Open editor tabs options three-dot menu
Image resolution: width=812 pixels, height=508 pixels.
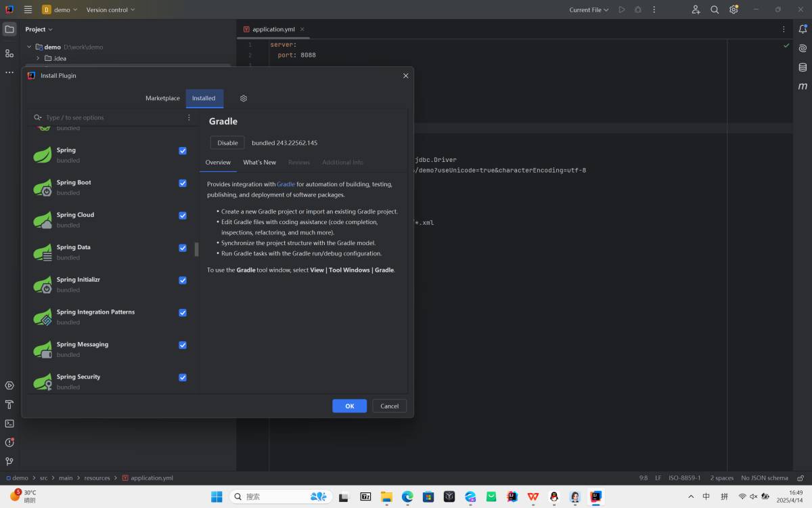(784, 29)
